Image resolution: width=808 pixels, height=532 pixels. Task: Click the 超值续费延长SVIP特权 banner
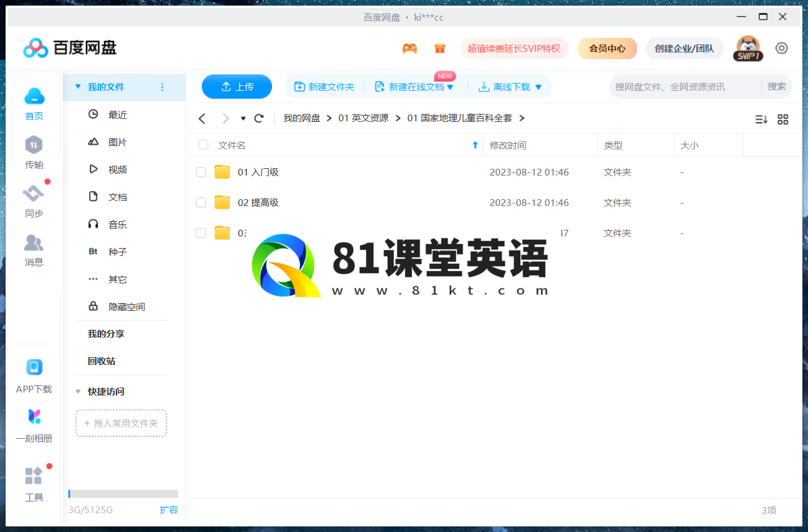pyautogui.click(x=513, y=49)
